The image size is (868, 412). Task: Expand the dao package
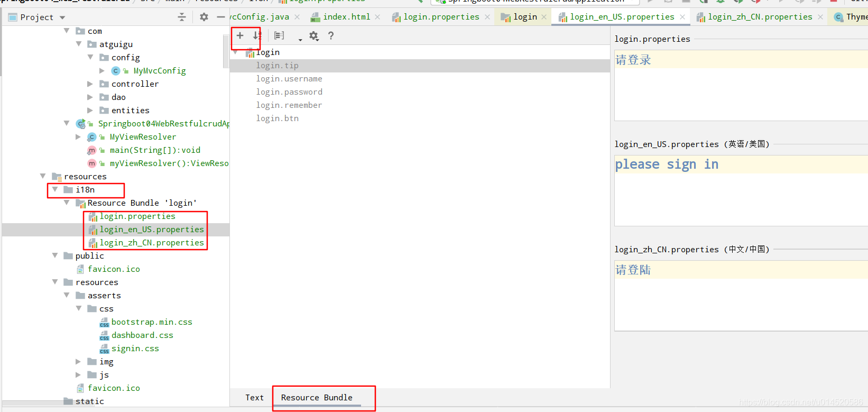click(90, 97)
